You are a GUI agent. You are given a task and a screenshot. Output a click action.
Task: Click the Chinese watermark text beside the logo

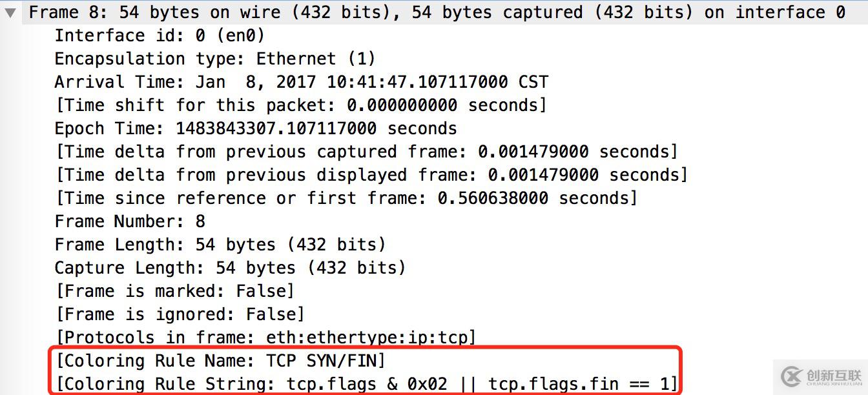[x=833, y=375]
